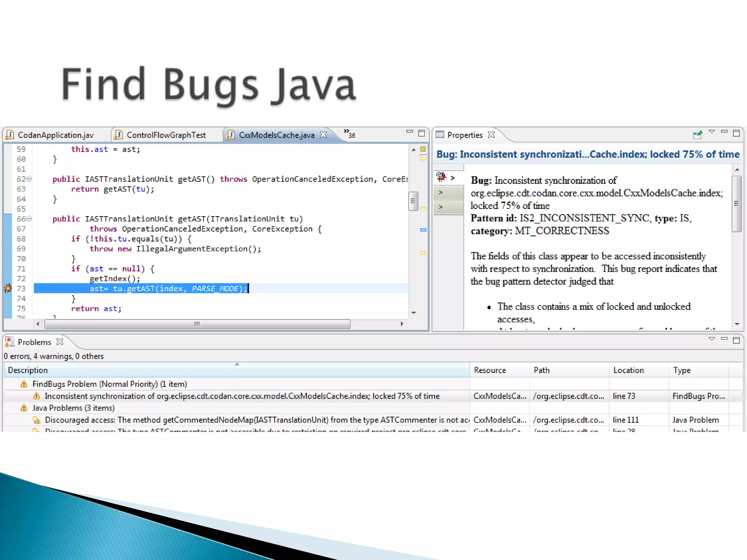The height and width of the screenshot is (560, 747).
Task: Sort problems by Description column header
Action: pos(28,370)
